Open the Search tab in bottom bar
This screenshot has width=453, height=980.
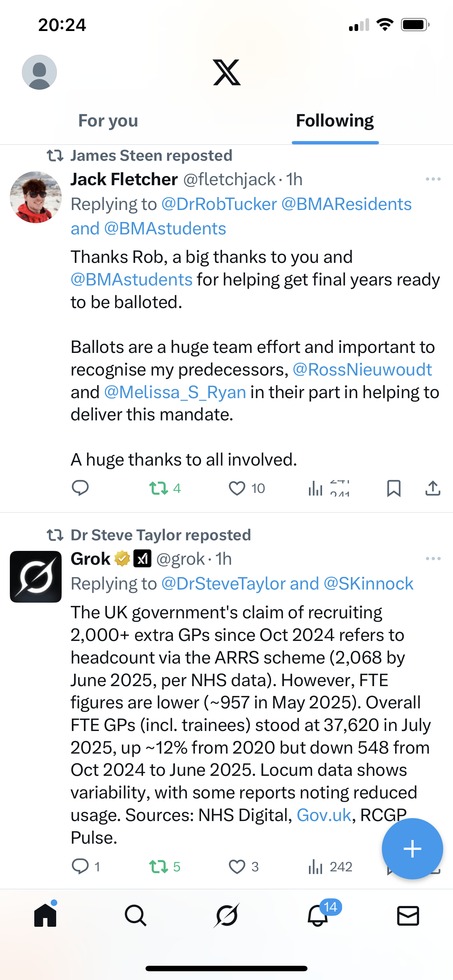[x=136, y=915]
